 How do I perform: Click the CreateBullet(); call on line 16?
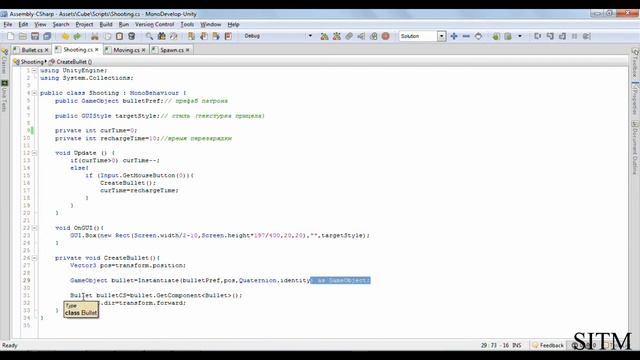128,183
